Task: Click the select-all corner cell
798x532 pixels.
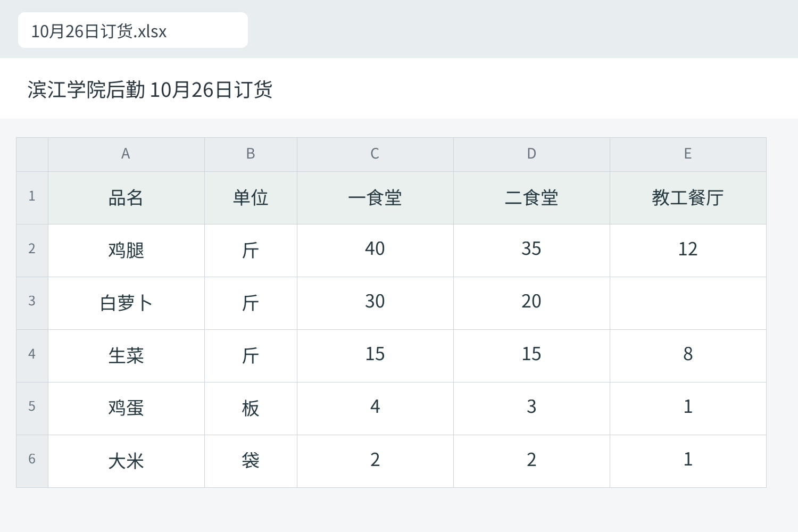Action: point(32,154)
